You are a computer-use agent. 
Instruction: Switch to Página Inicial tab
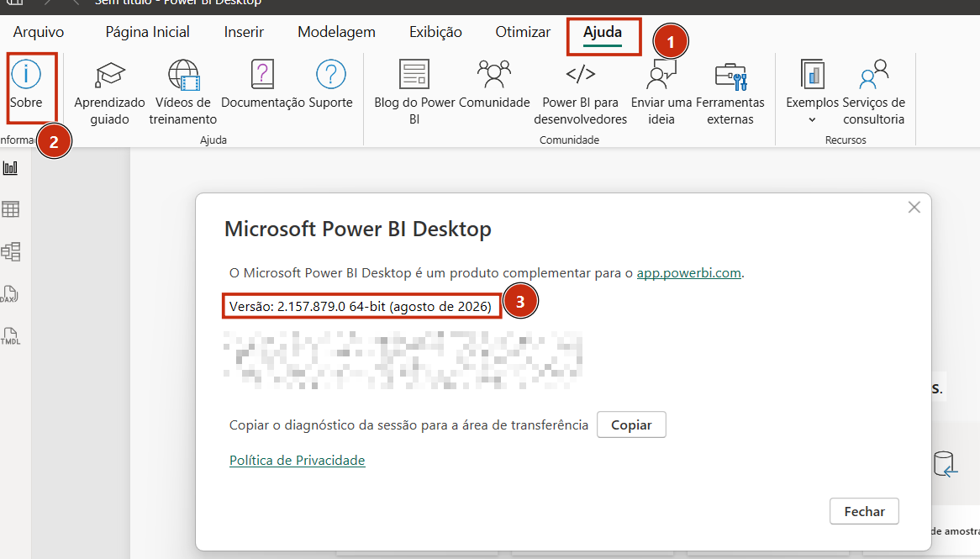tap(147, 32)
